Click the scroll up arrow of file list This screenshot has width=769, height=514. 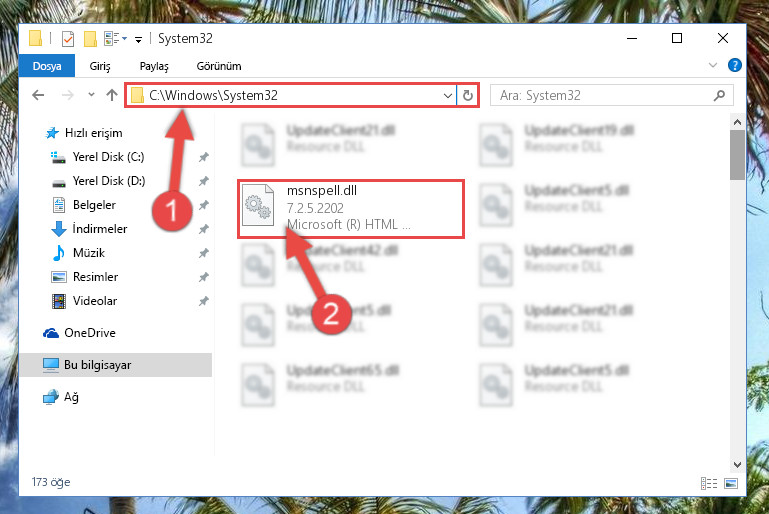[737, 122]
